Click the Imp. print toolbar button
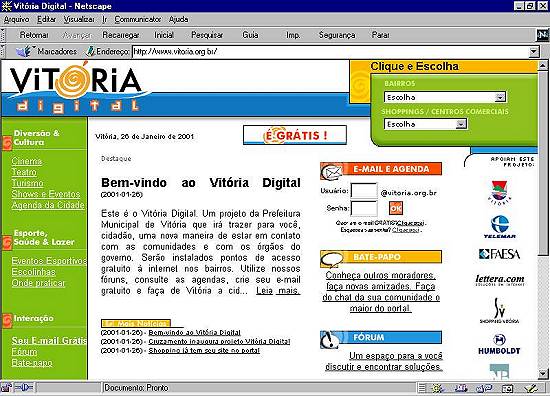 coord(293,35)
